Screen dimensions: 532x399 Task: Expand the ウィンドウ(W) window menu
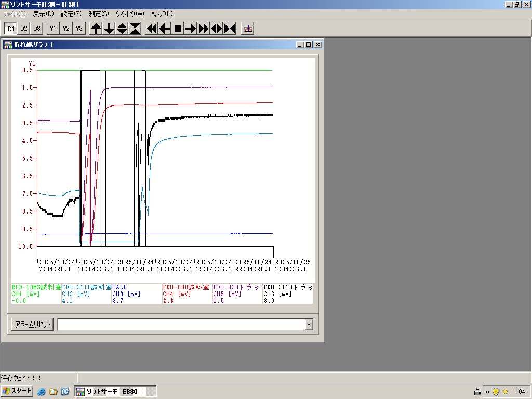(129, 14)
